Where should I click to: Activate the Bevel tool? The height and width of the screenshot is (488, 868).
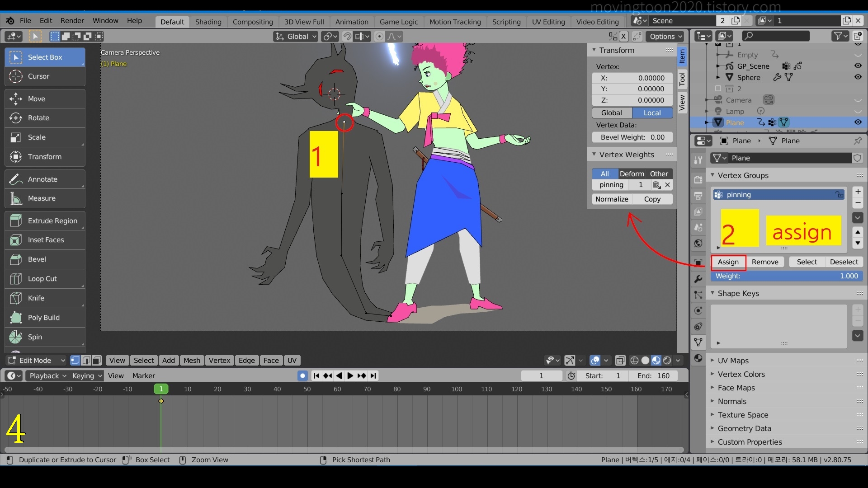[45, 259]
